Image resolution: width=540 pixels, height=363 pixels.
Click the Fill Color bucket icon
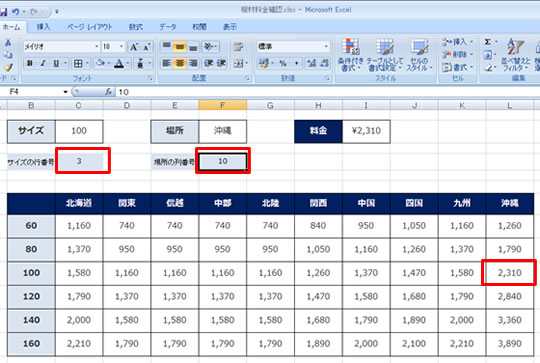point(100,63)
